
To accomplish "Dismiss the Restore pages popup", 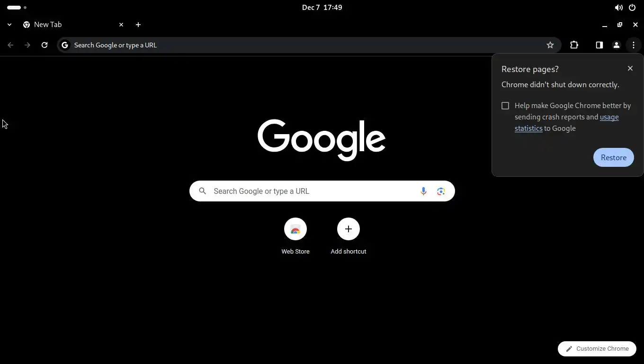I will (630, 68).
